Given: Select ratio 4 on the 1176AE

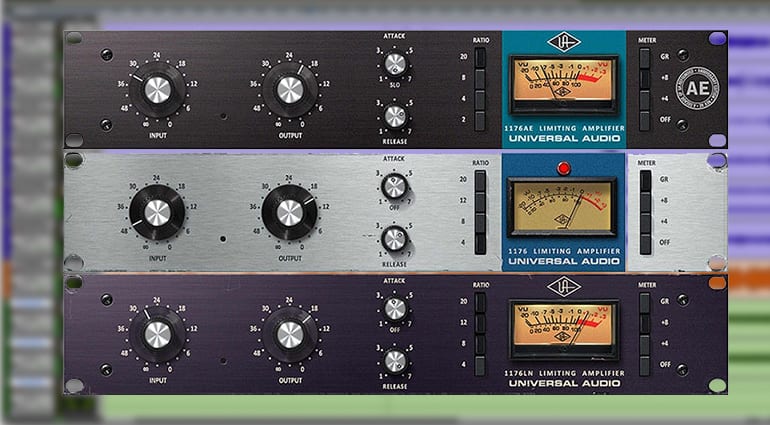Looking at the screenshot, I should point(480,100).
